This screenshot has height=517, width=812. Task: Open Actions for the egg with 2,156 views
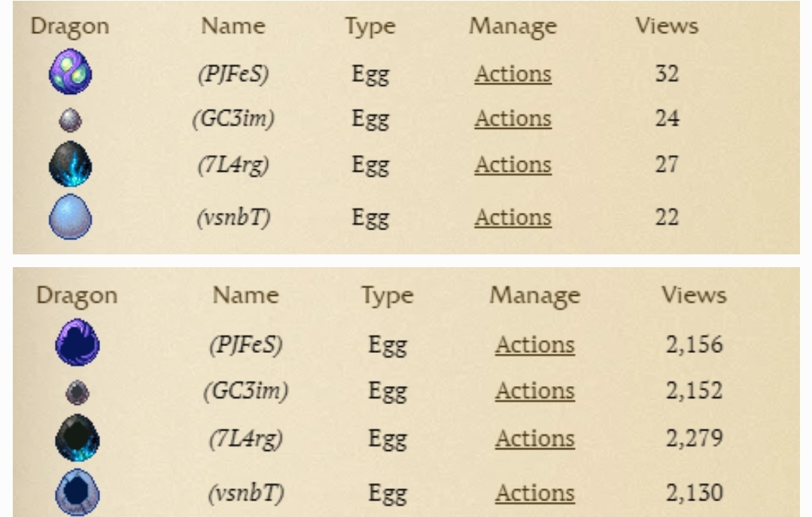[x=534, y=345]
